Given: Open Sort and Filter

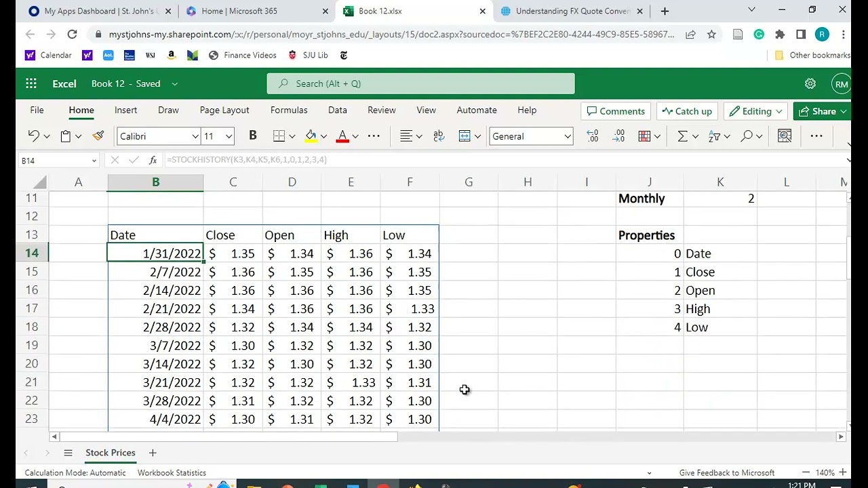Looking at the screenshot, I should point(714,136).
